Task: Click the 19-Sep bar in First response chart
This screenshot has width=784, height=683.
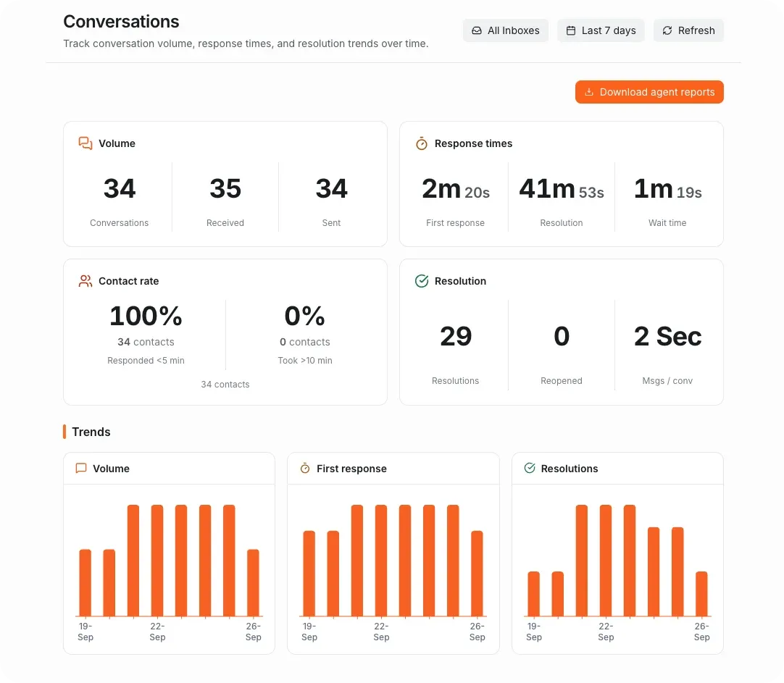Action: coord(309,573)
